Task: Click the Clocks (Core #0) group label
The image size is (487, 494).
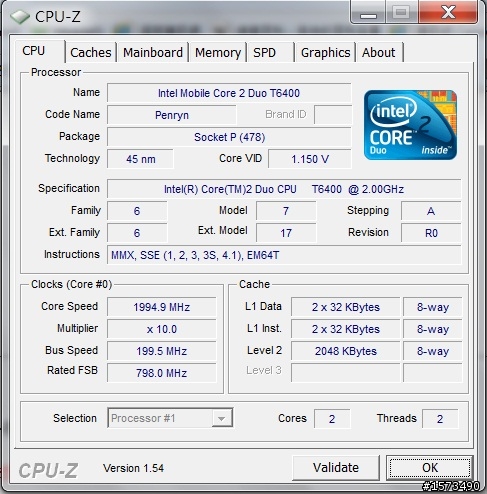Action: pos(71,284)
